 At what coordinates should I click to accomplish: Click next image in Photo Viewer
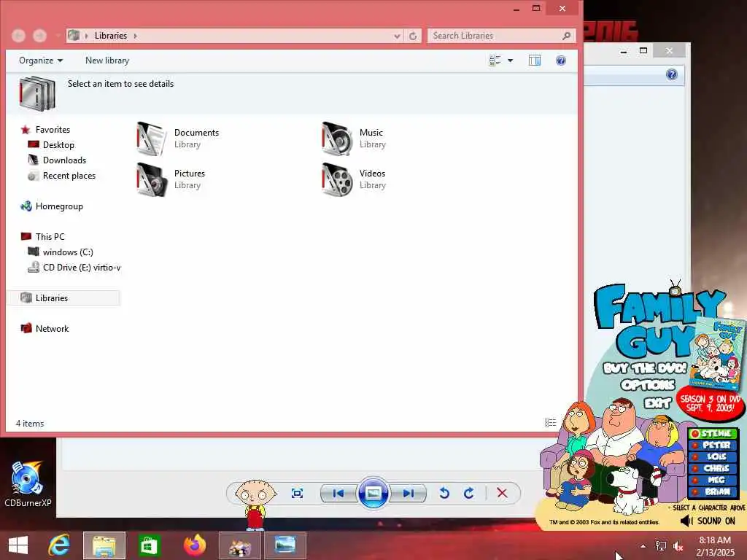tap(409, 494)
